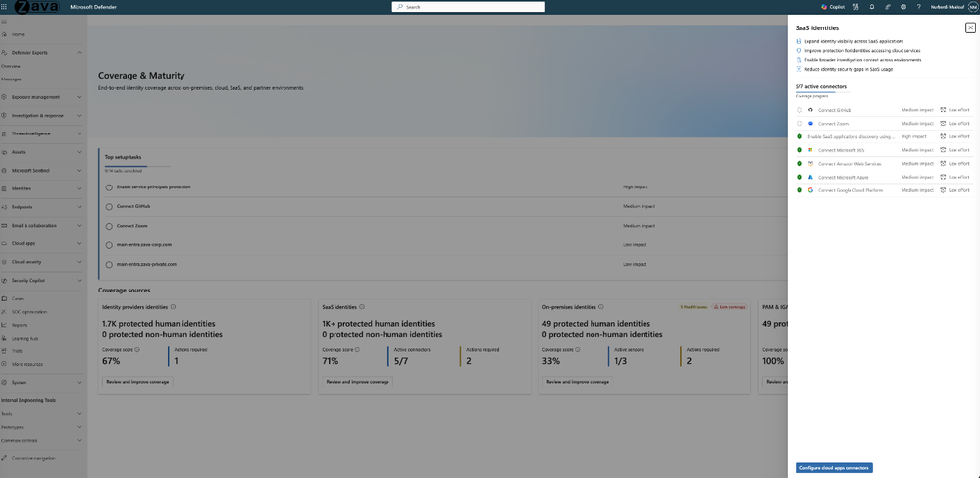
Task: Expand the Security Copilot chevron
Action: [x=80, y=281]
